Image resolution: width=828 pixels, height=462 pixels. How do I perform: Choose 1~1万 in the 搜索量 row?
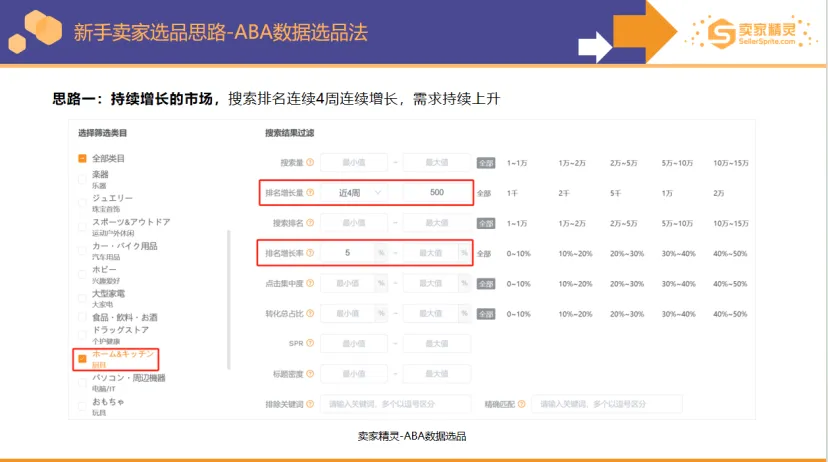coord(517,163)
